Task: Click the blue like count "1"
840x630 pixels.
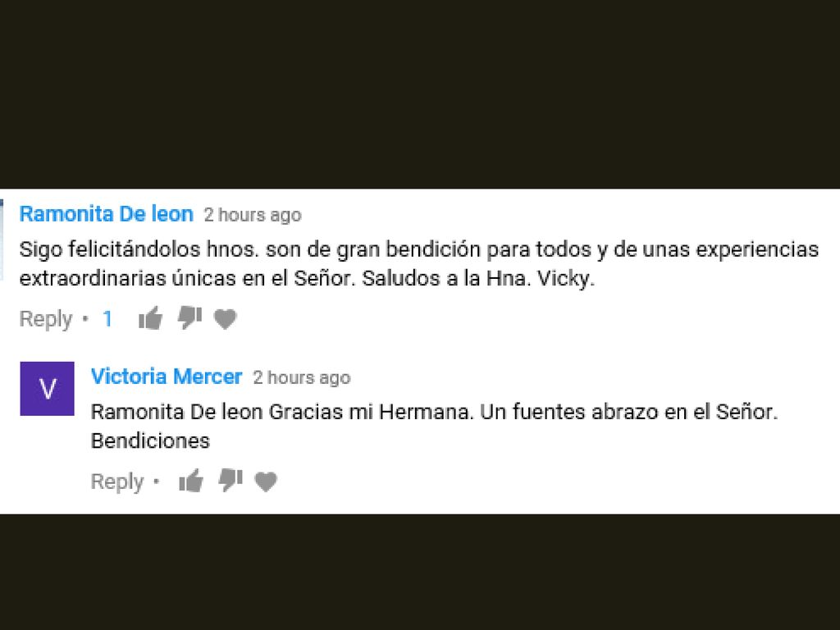Action: click(x=107, y=319)
